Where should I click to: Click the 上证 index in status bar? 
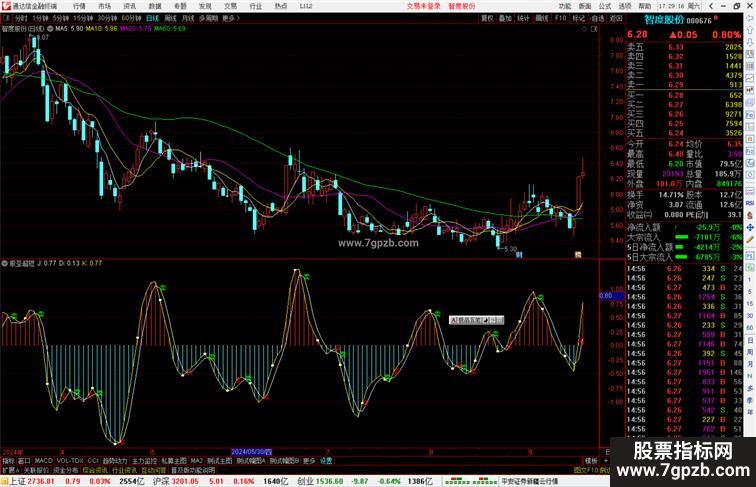point(17,481)
